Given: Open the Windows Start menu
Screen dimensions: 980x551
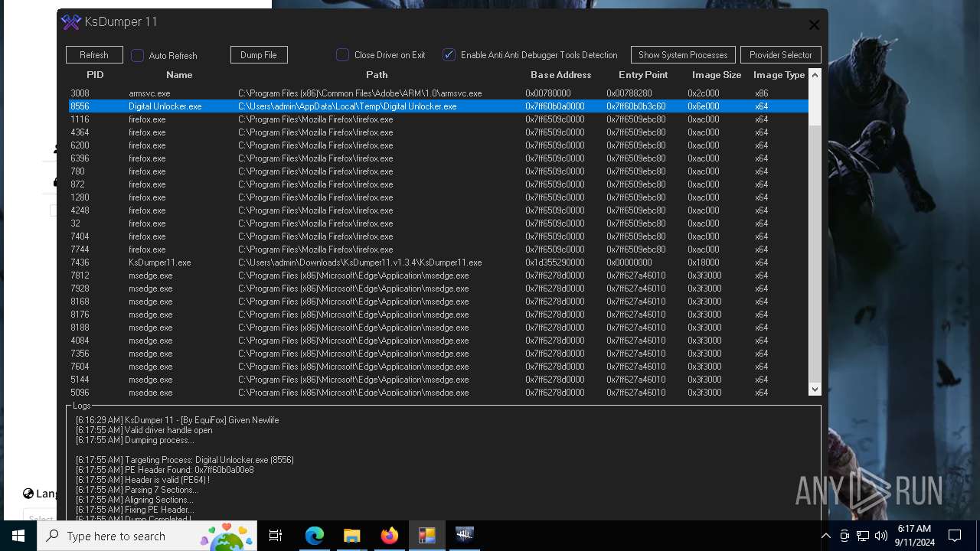Looking at the screenshot, I should tap(18, 536).
